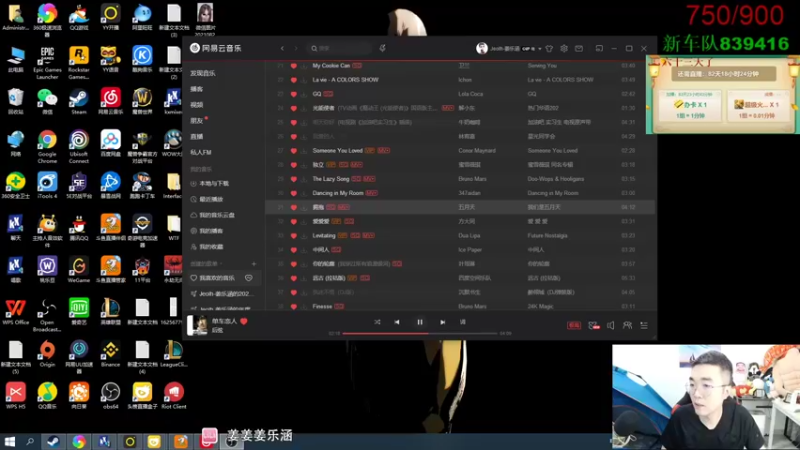Go back with the left arrow

click(282, 48)
